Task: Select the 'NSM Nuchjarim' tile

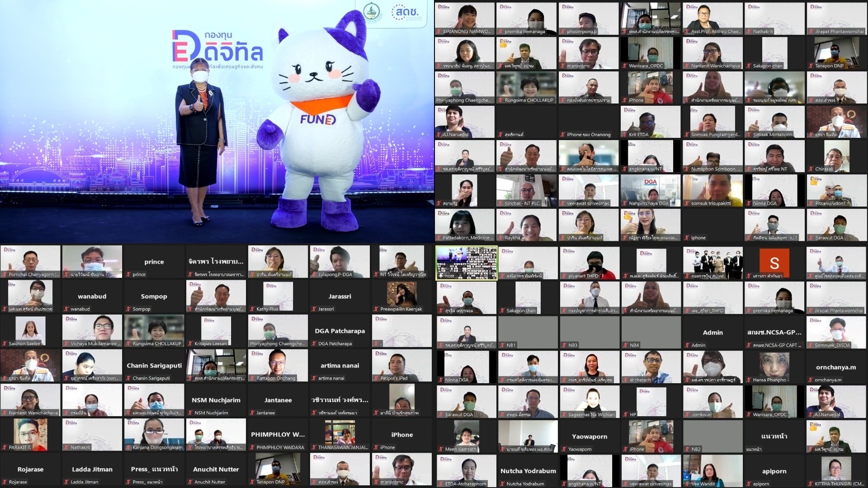Action: click(x=216, y=400)
